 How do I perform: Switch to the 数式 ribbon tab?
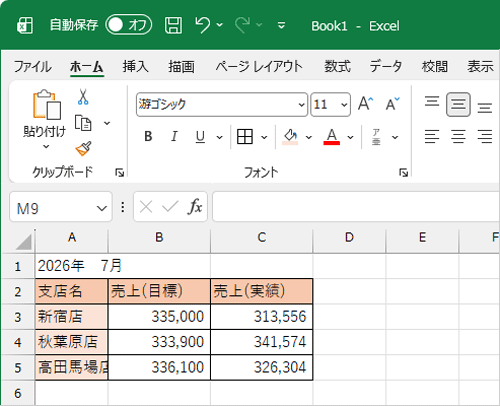tap(337, 66)
